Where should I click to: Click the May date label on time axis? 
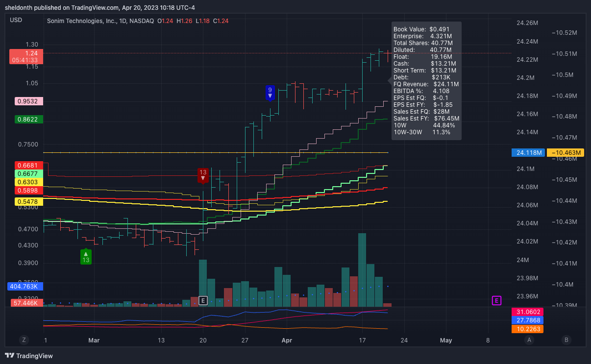pyautogui.click(x=445, y=340)
